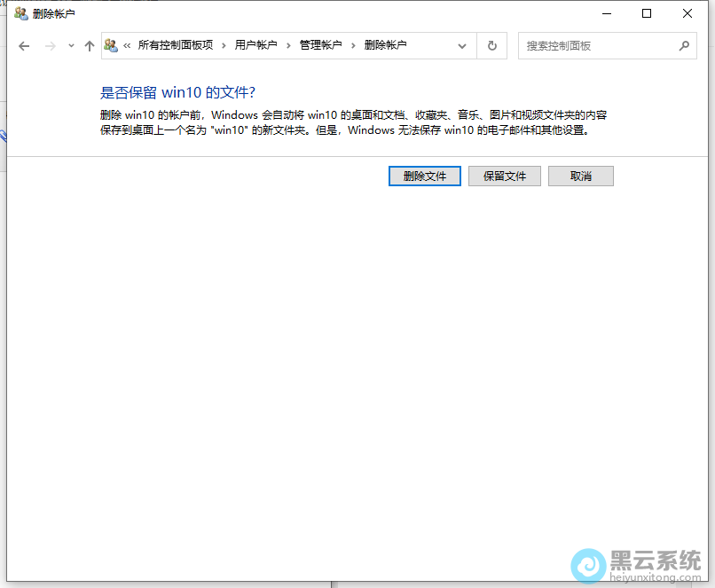Click the user accounts icon in the address bar
Viewport: 715px width, 588px height.
(112, 45)
